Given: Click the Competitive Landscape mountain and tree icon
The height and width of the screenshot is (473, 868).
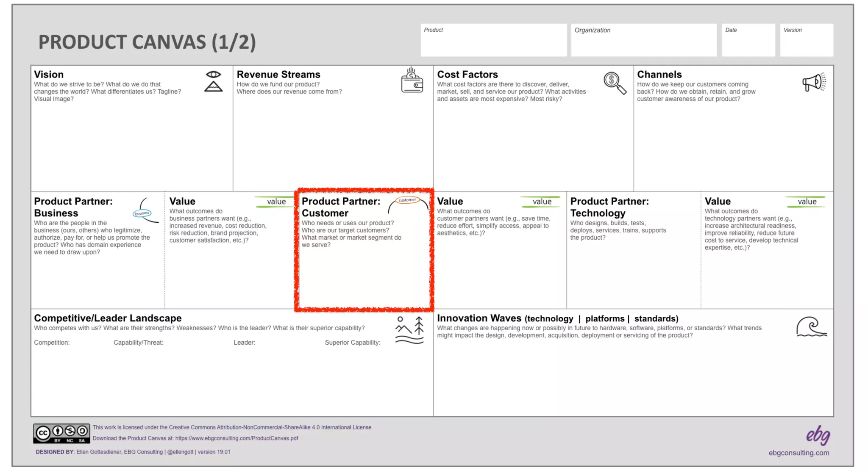Looking at the screenshot, I should (x=409, y=330).
